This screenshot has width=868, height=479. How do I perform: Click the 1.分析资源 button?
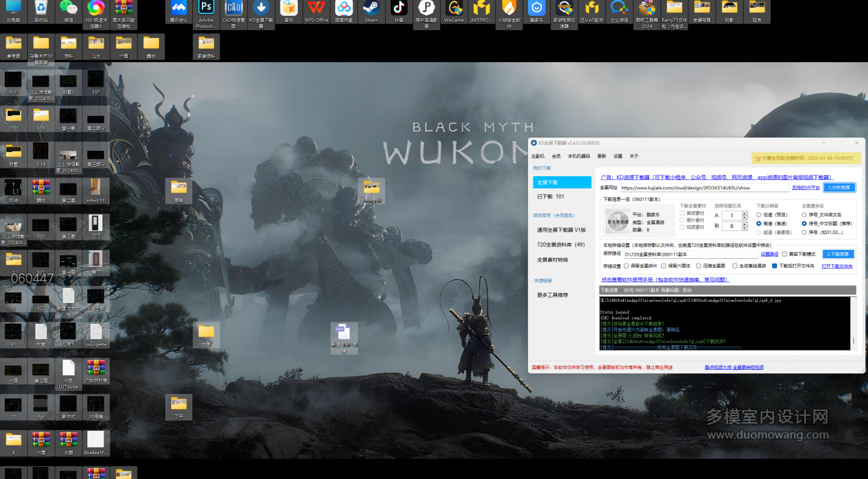(x=839, y=188)
